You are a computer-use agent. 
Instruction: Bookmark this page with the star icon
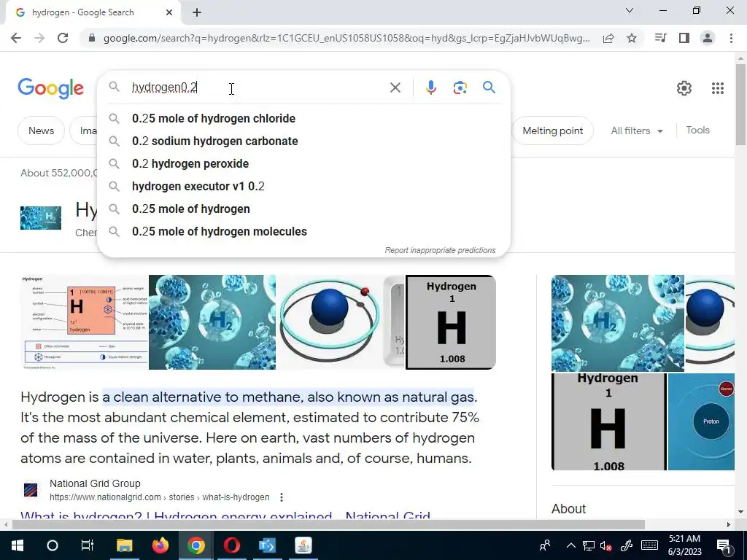pyautogui.click(x=632, y=38)
